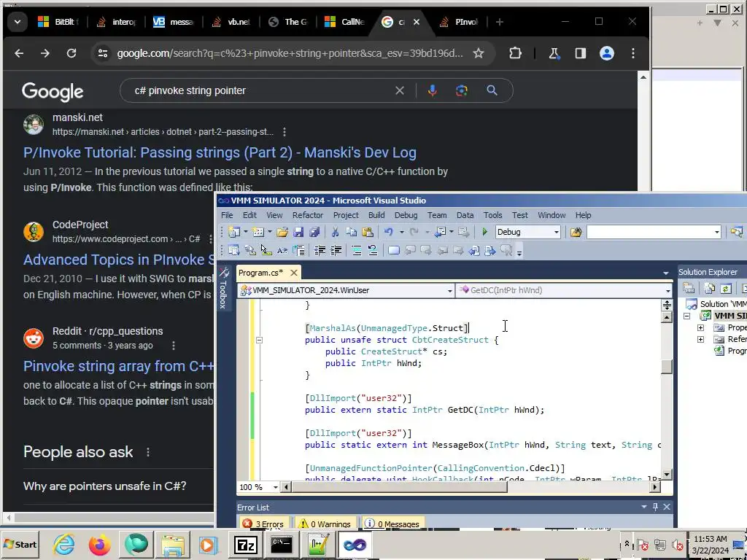
Task: Open the Build menu
Action: 376,215
